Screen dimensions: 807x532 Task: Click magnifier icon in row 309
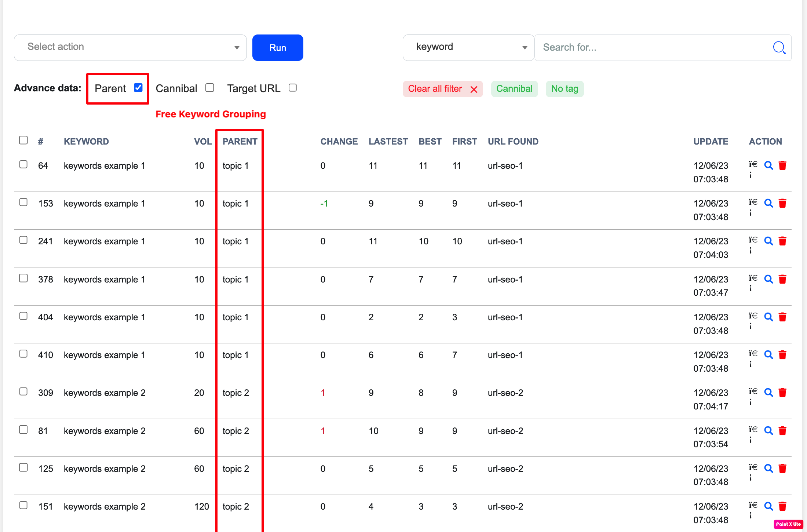coord(768,393)
